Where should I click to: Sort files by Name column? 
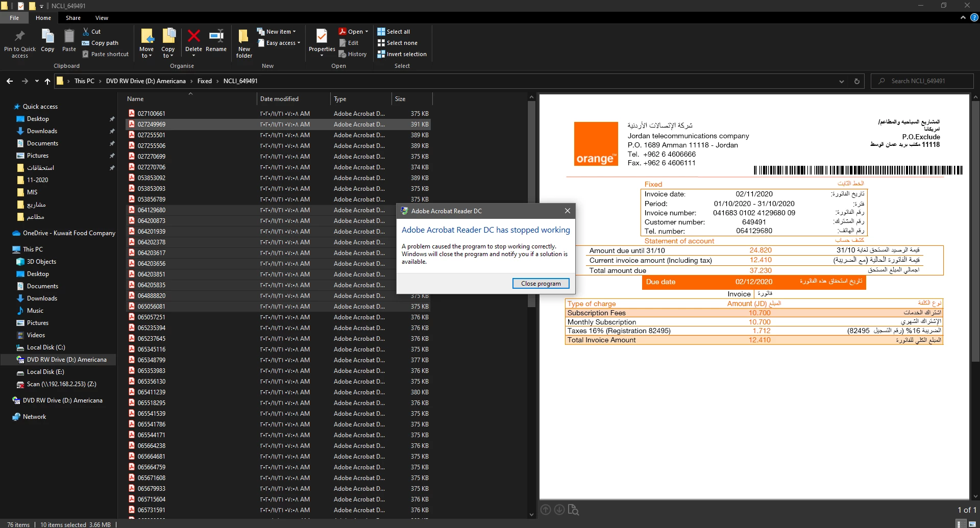pyautogui.click(x=190, y=99)
